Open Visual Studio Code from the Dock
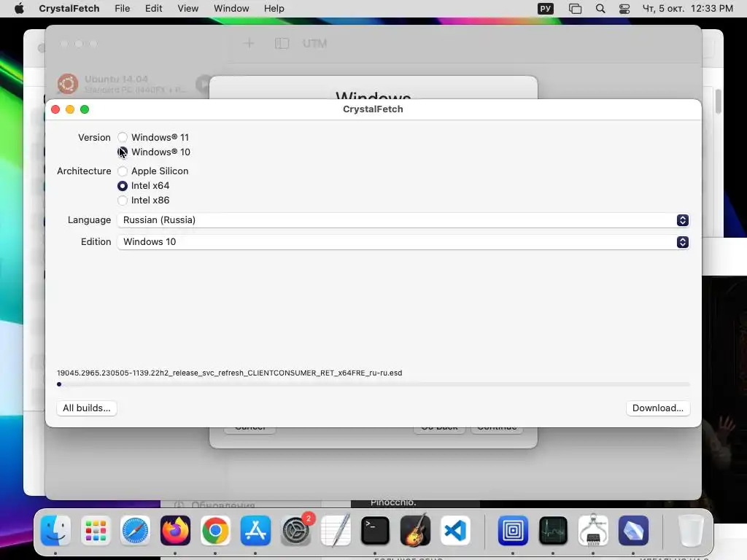Image resolution: width=747 pixels, height=560 pixels. click(x=455, y=531)
